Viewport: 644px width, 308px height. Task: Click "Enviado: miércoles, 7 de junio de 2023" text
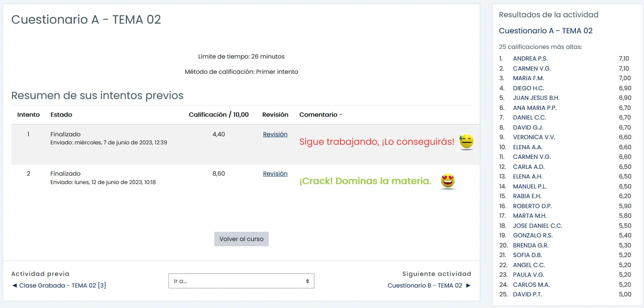click(109, 142)
